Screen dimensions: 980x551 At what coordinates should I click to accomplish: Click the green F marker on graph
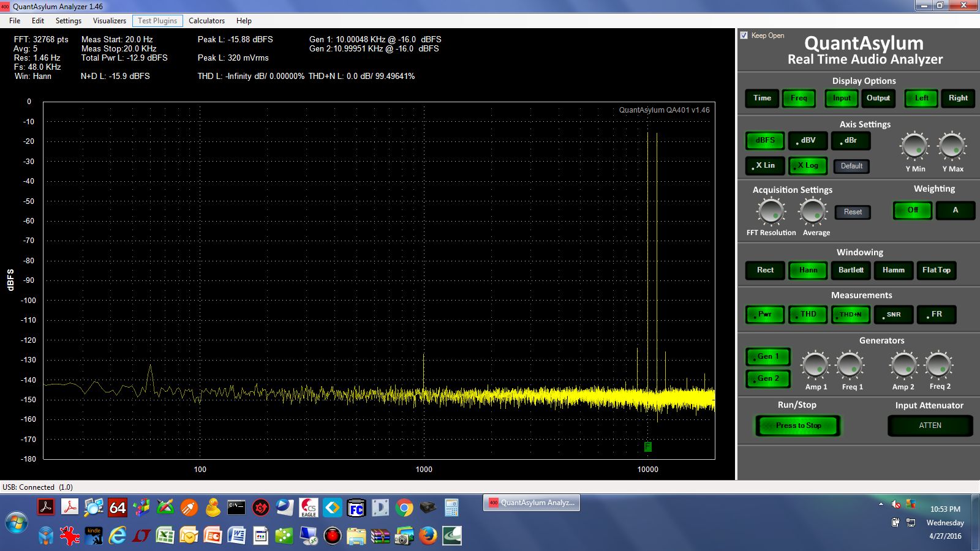[x=648, y=447]
